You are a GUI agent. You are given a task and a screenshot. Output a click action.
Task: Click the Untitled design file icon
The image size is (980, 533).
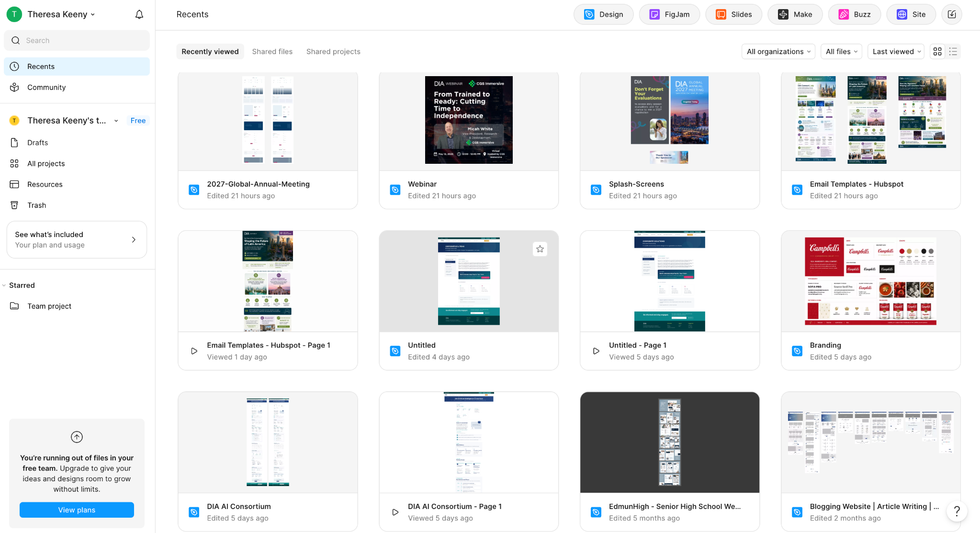coord(395,351)
